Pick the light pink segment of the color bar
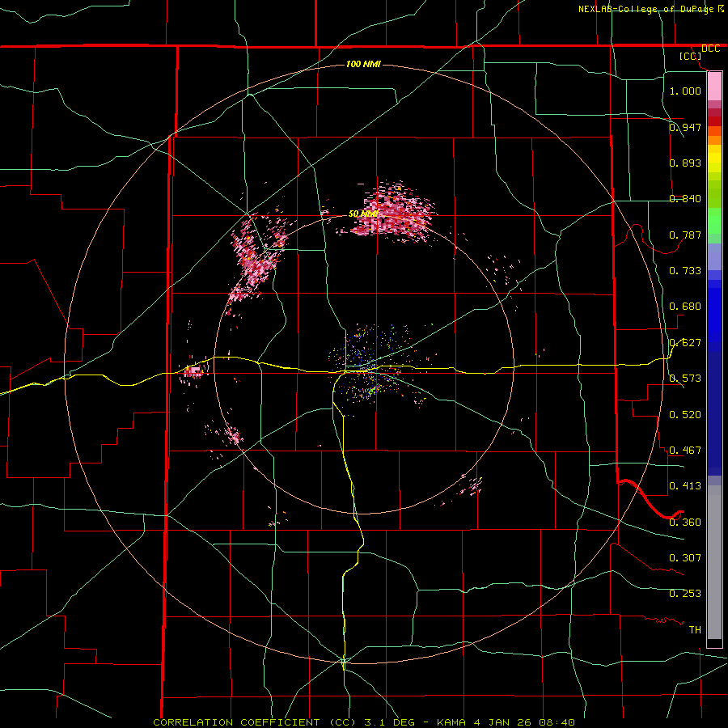The image size is (728, 728). [714, 87]
